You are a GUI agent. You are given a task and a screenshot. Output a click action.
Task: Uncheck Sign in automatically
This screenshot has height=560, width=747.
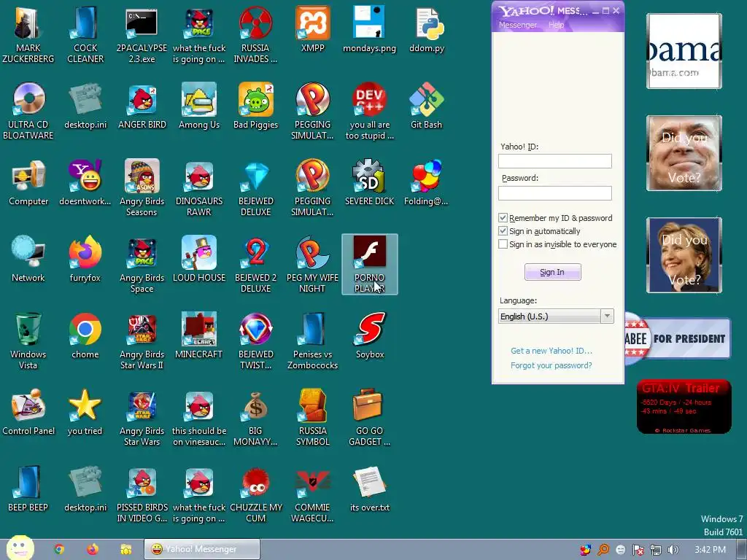click(503, 231)
